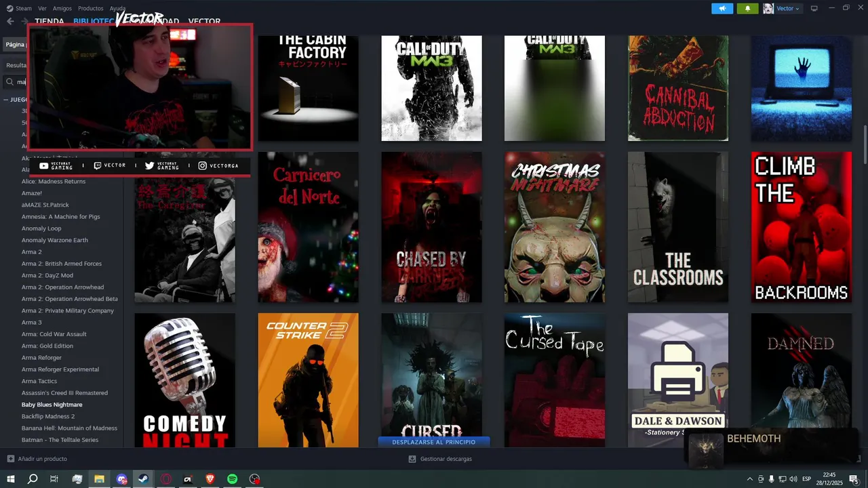
Task: Open Windows notification center icon
Action: click(854, 479)
